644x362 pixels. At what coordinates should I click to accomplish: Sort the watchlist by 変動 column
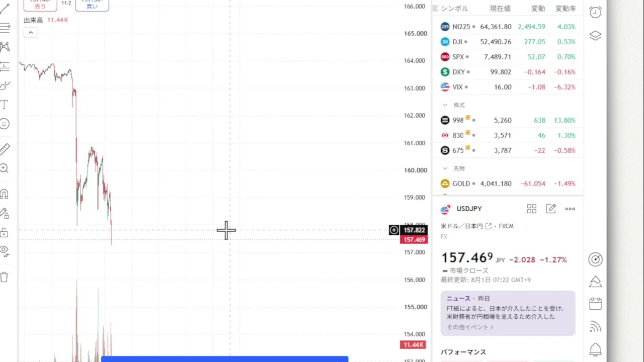click(x=538, y=9)
